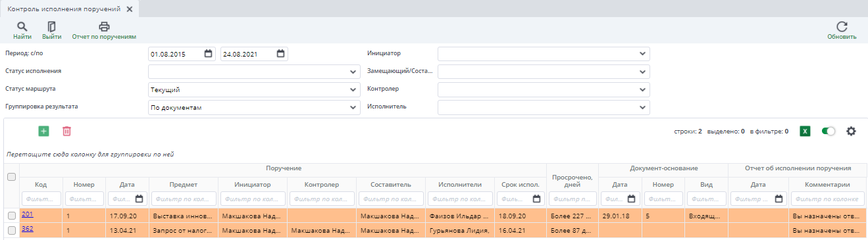Sort by Код column header
Image resolution: width=868 pixels, height=240 pixels.
click(41, 185)
